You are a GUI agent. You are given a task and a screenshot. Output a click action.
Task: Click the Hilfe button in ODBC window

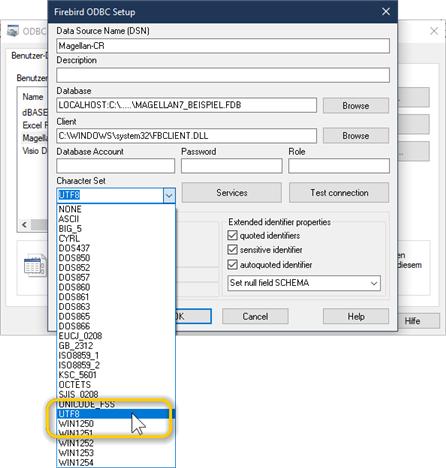click(x=419, y=321)
